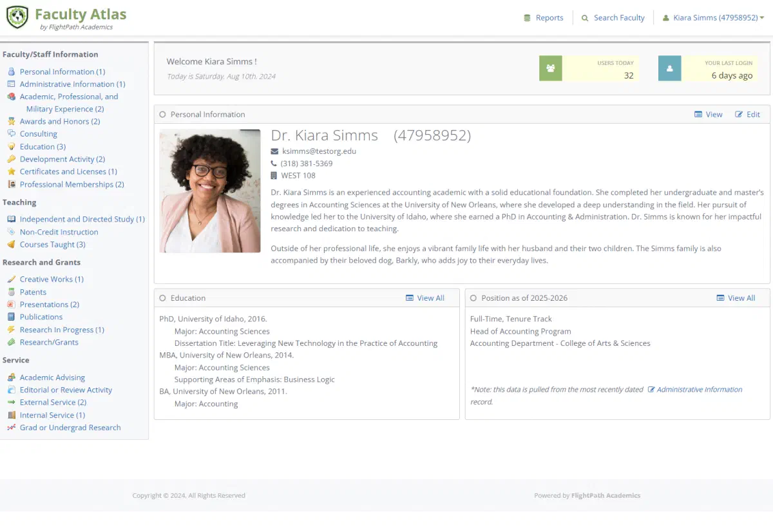773x532 pixels.
Task: Open the Education (3) sidebar link
Action: click(43, 146)
